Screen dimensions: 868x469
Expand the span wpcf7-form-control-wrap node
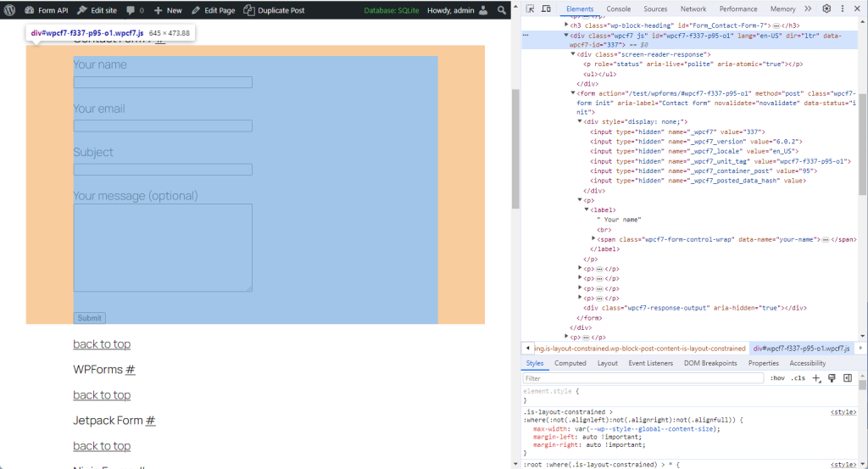click(594, 239)
